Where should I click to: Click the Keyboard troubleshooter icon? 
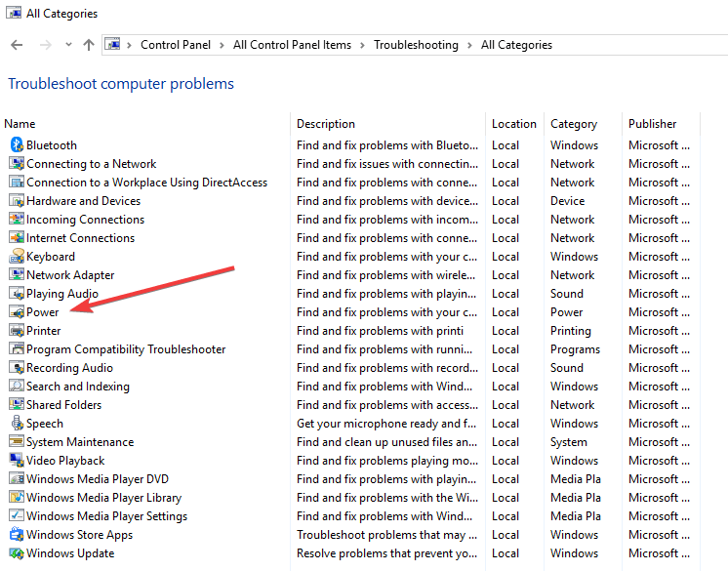[17, 257]
